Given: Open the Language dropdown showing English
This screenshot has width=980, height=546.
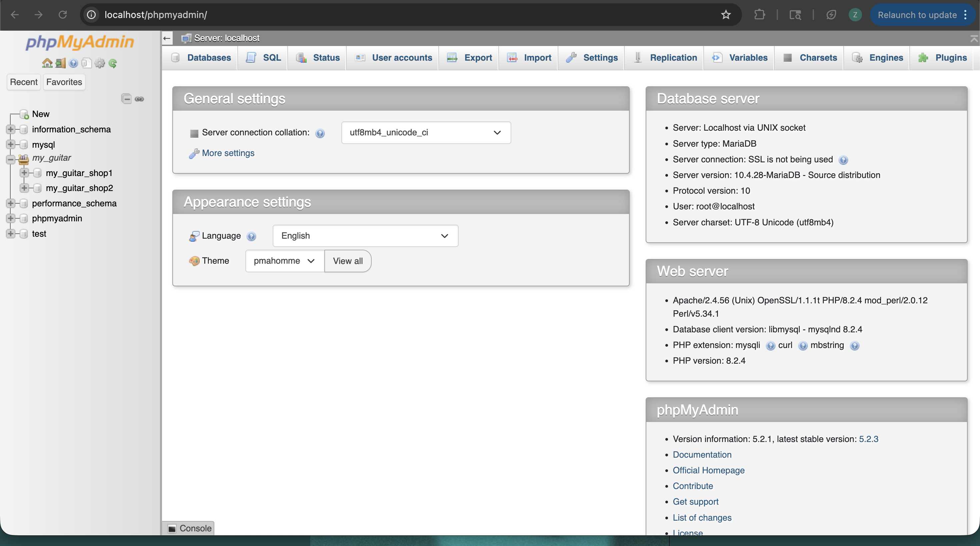Looking at the screenshot, I should coord(365,236).
